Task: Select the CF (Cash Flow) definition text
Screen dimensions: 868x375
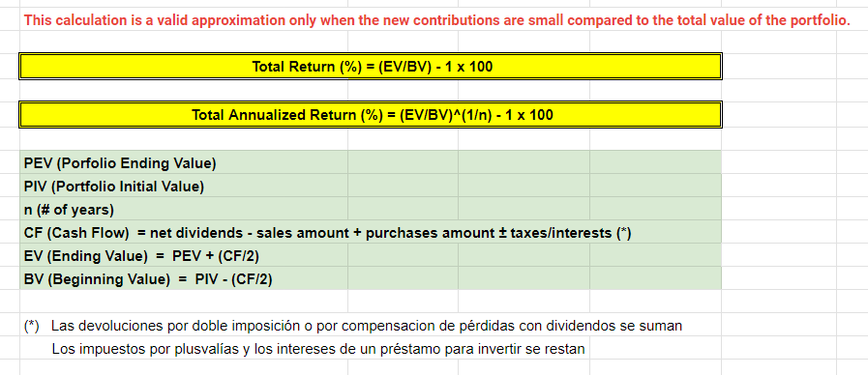Action: point(327,233)
